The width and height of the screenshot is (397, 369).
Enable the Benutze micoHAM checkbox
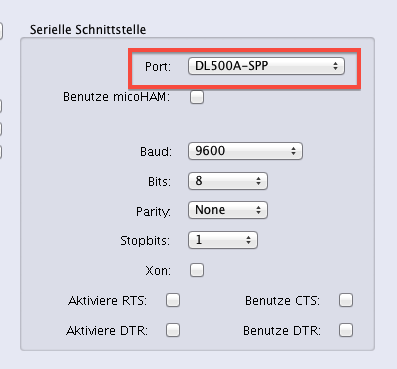pyautogui.click(x=197, y=97)
